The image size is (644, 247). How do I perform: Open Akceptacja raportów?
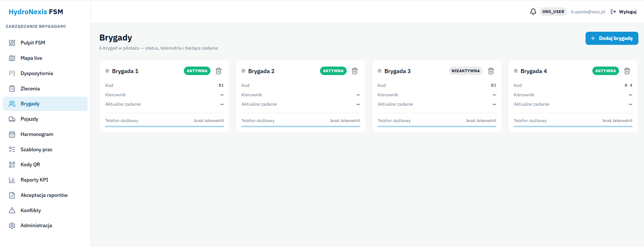[x=45, y=195]
